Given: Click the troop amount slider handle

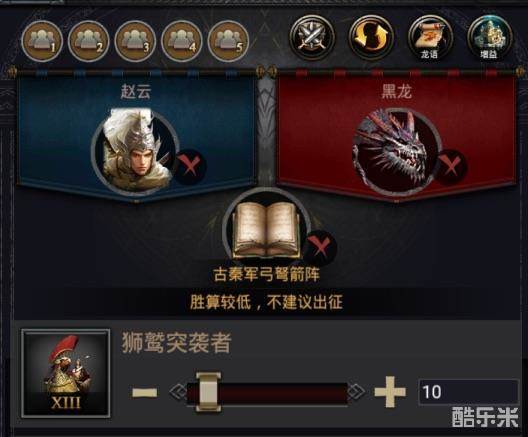Looking at the screenshot, I should click(208, 392).
